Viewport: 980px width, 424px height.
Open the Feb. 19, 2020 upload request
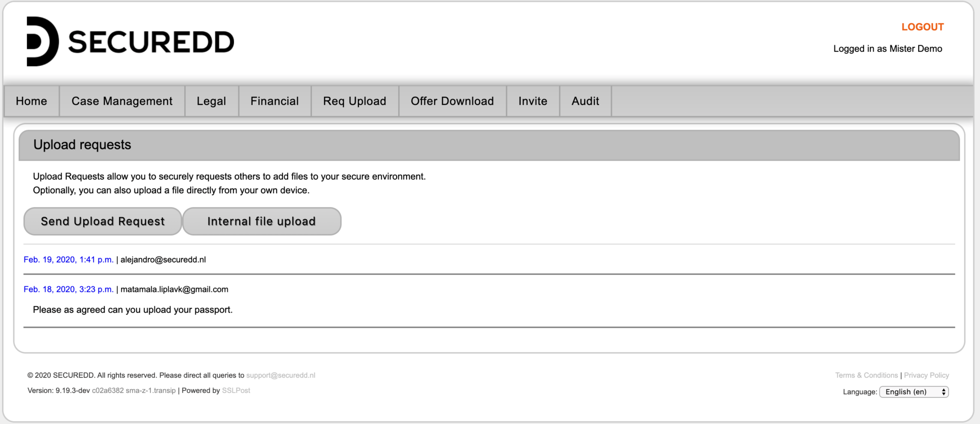tap(68, 260)
